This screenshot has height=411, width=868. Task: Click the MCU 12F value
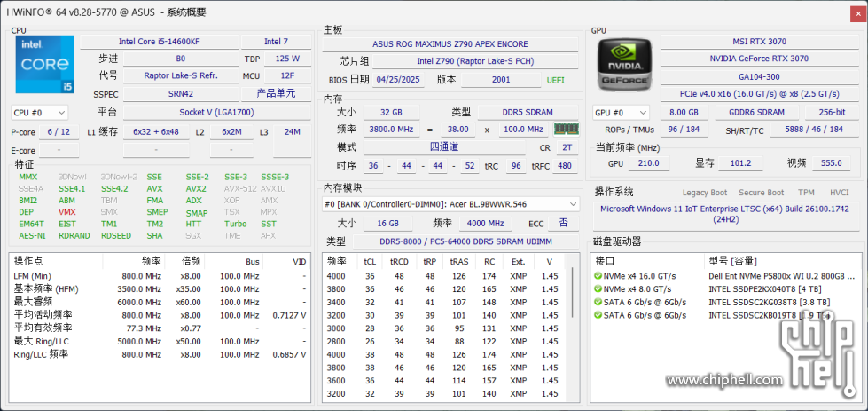click(x=287, y=75)
